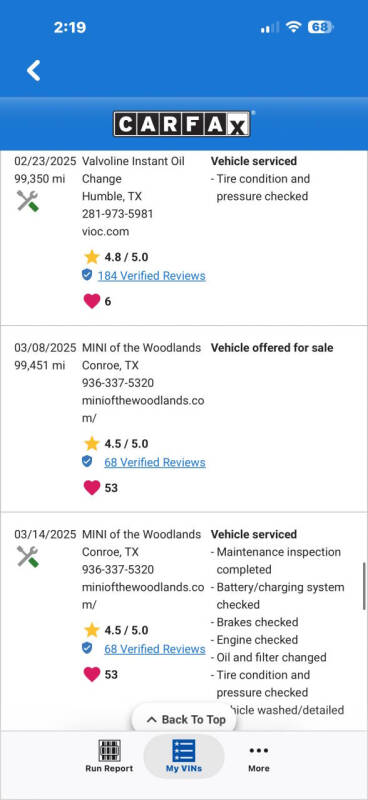368x800 pixels.
Task: Tap the vioc.com website text
Action: click(x=106, y=232)
